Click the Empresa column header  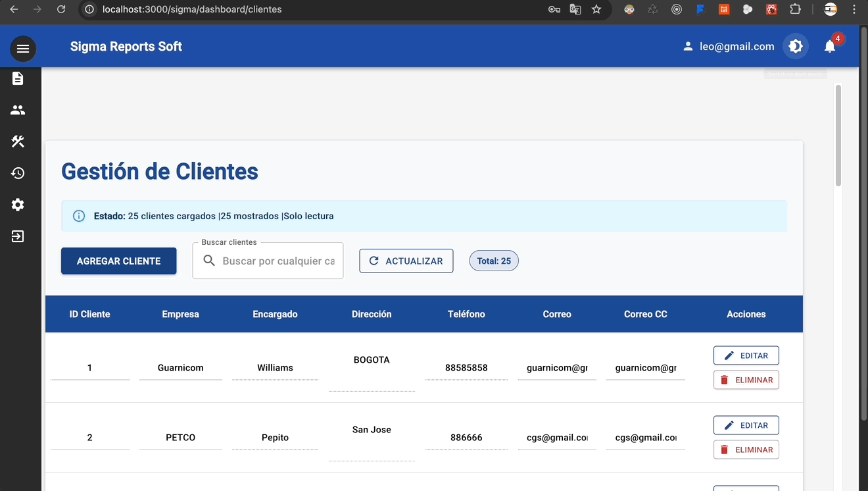(180, 315)
